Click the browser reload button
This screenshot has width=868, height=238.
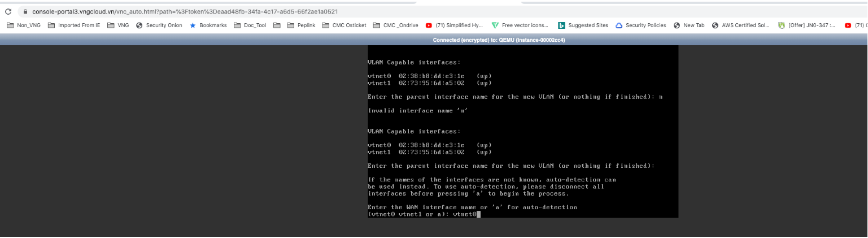click(x=8, y=11)
